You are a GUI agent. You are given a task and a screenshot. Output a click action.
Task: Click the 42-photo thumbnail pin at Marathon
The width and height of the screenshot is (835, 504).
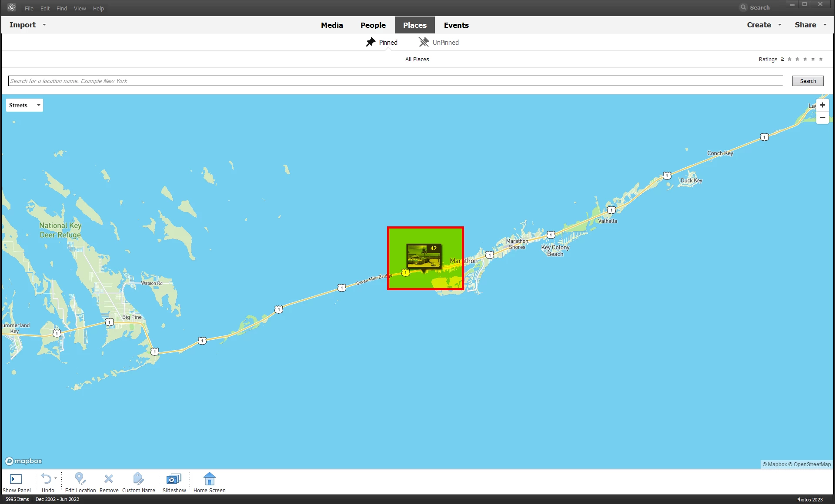coord(424,256)
